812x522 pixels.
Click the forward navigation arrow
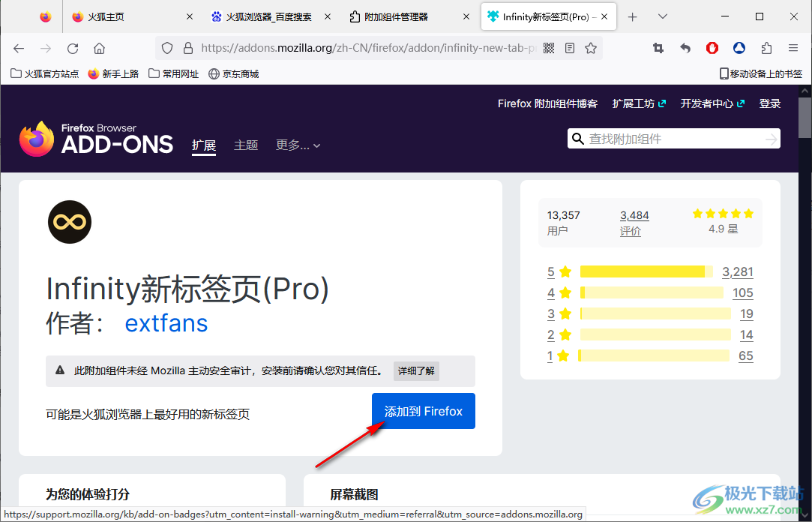46,48
